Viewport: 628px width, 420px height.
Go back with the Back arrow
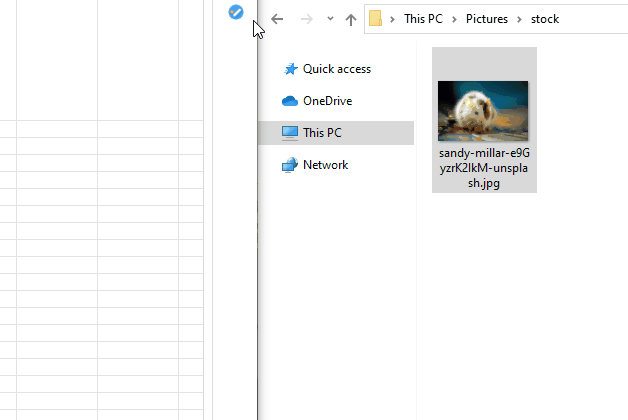tap(277, 19)
